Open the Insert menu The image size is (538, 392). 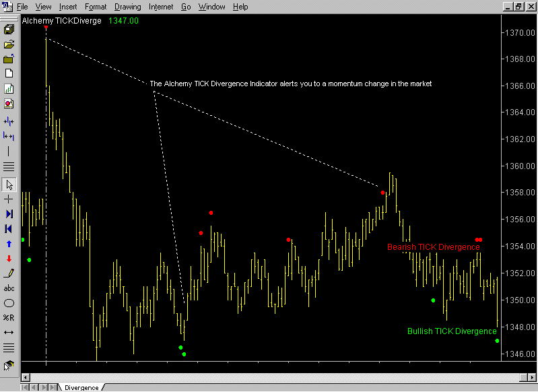(x=68, y=7)
